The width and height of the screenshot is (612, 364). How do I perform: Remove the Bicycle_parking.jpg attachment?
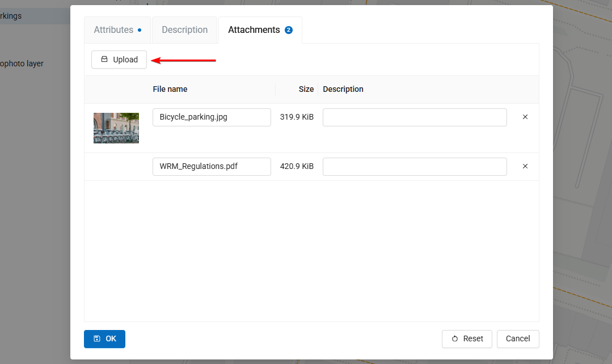525,117
